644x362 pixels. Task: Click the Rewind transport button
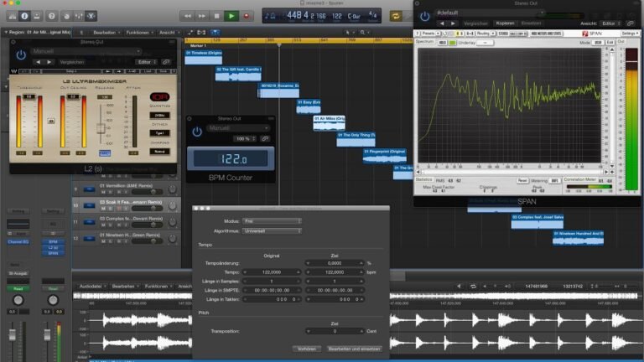(x=187, y=16)
